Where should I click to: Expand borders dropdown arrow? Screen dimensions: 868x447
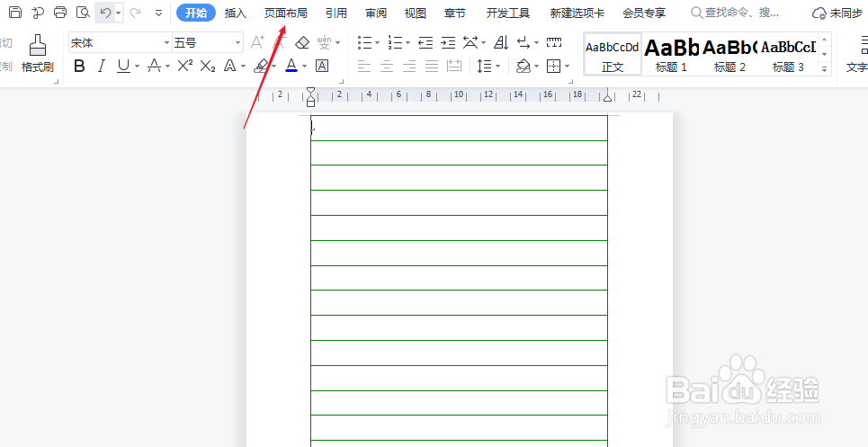[568, 67]
